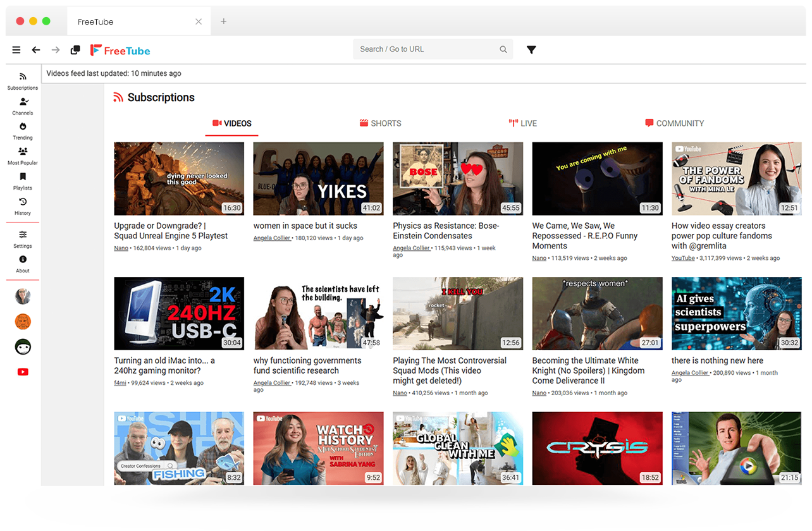812x531 pixels.
Task: Open the YouTube channel icon in sidebar
Action: tap(23, 372)
